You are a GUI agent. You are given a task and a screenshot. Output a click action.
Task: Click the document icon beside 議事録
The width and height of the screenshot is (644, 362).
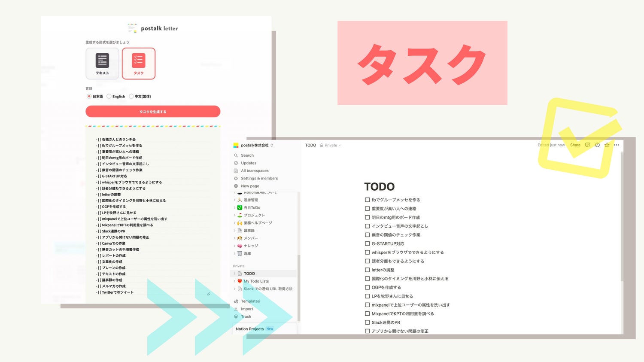pyautogui.click(x=240, y=231)
